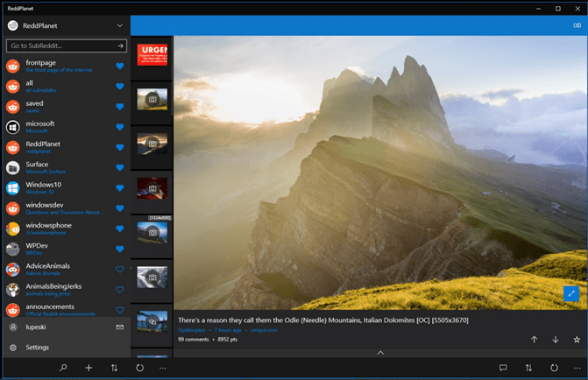Downvote the Odle Mountains post
Viewport: 588px width, 380px height.
pos(556,340)
